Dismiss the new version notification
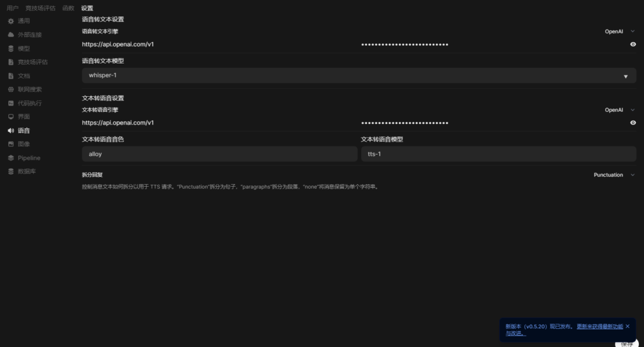Image resolution: width=644 pixels, height=347 pixels. (x=627, y=326)
